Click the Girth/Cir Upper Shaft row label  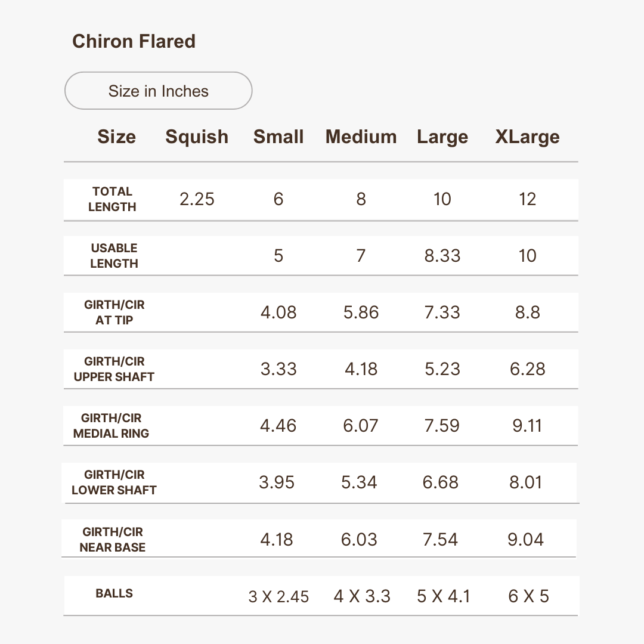(114, 369)
